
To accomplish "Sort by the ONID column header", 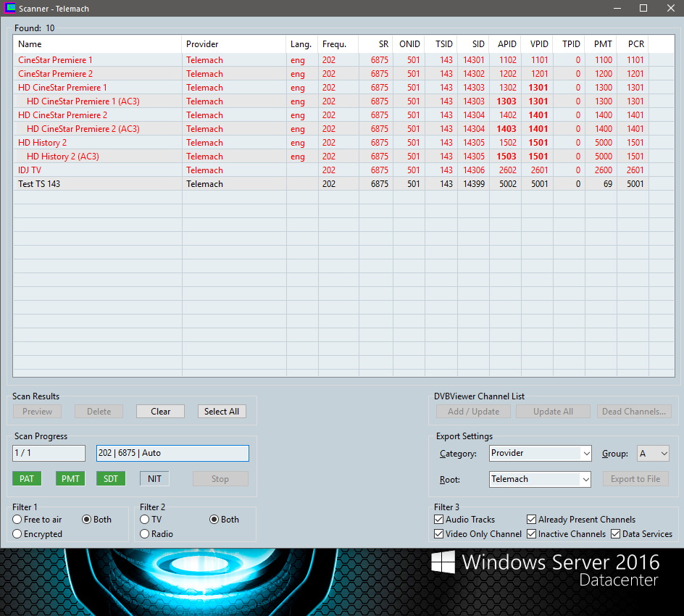I will click(x=409, y=44).
